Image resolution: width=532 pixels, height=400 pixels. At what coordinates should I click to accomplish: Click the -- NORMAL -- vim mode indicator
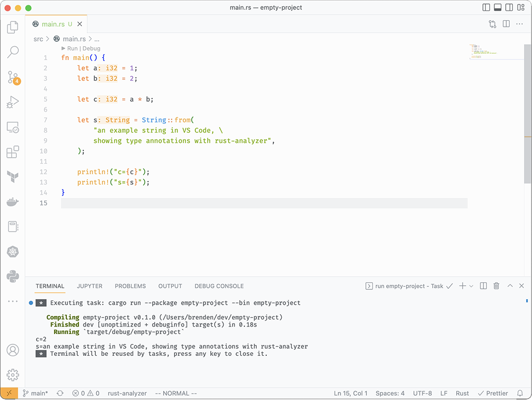coord(176,393)
